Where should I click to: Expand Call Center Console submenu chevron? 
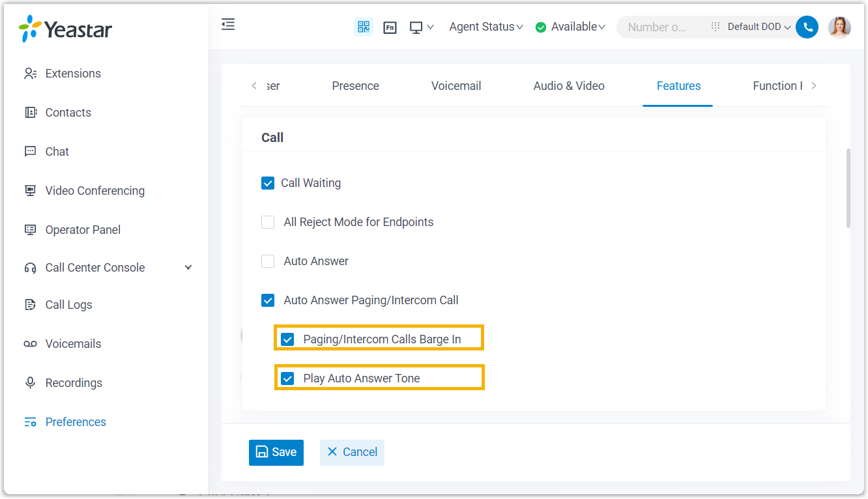click(x=188, y=268)
